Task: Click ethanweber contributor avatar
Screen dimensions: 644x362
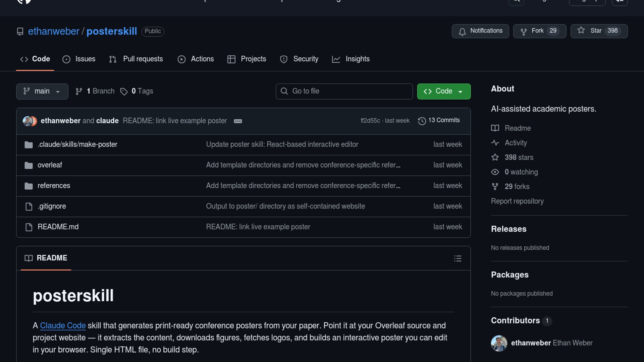Action: click(499, 343)
